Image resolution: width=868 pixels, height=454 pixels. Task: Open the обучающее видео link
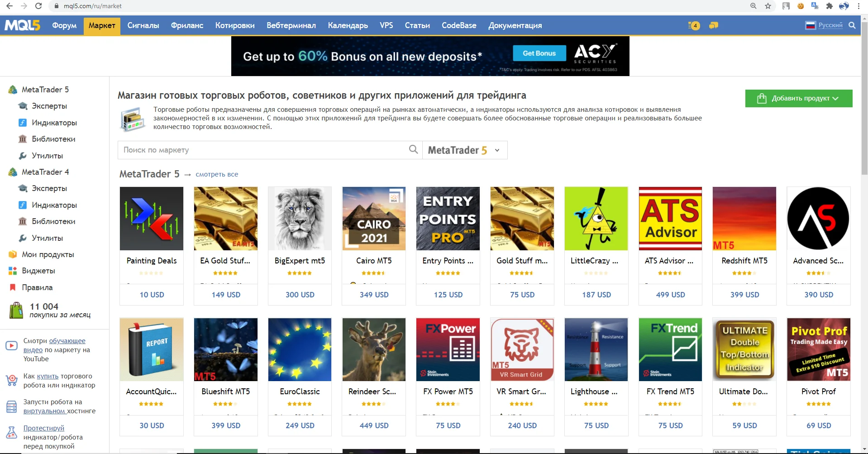click(54, 345)
